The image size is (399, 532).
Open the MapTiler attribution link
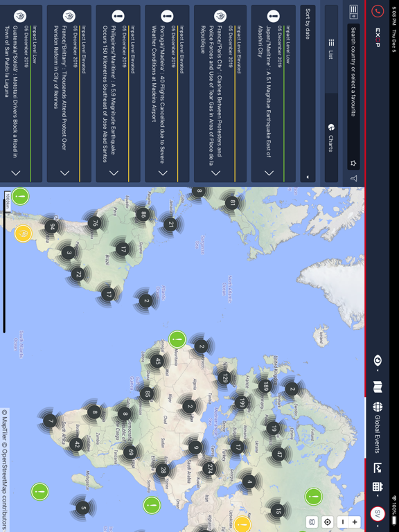(x=5, y=427)
